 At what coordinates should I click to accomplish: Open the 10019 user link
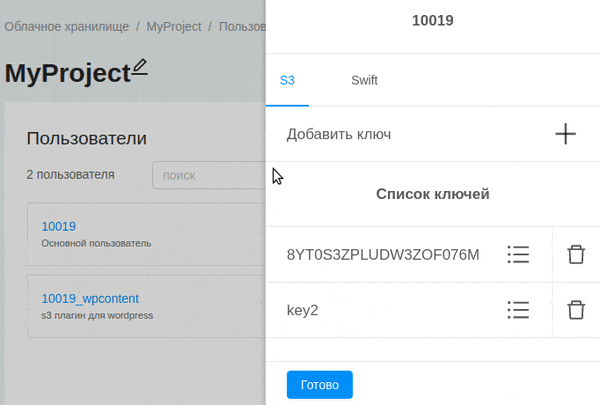[x=59, y=226]
